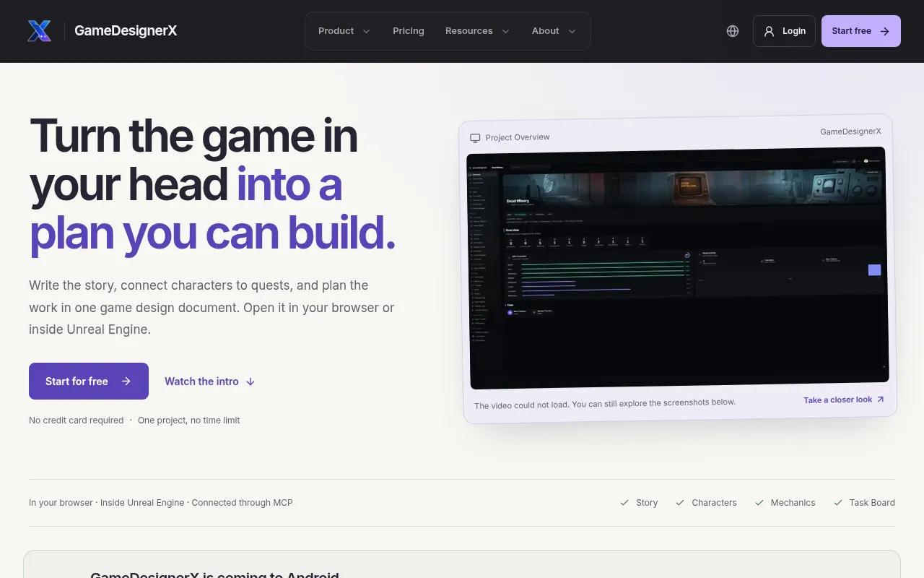The height and width of the screenshot is (578, 924).
Task: Click the video could not load message
Action: click(x=605, y=403)
